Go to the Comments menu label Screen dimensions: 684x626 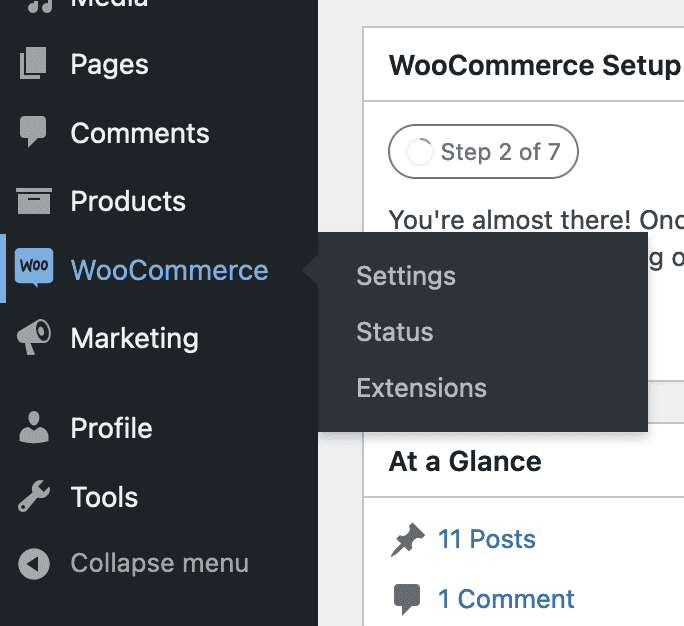[140, 133]
